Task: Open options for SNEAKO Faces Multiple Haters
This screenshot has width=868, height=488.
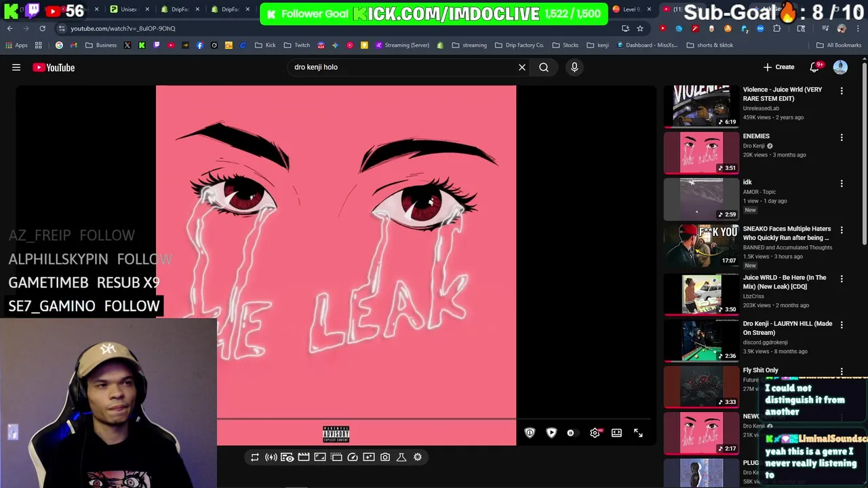Action: [x=842, y=230]
